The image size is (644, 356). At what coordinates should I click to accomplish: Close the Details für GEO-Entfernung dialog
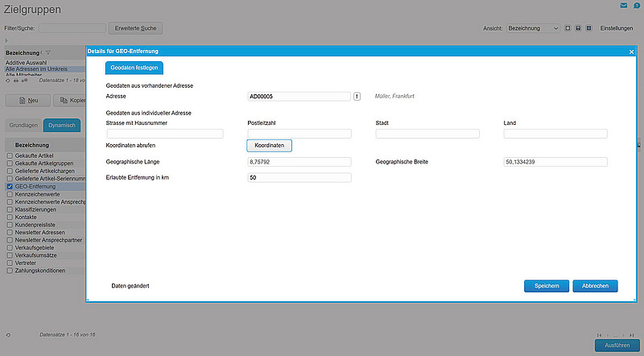tap(631, 52)
